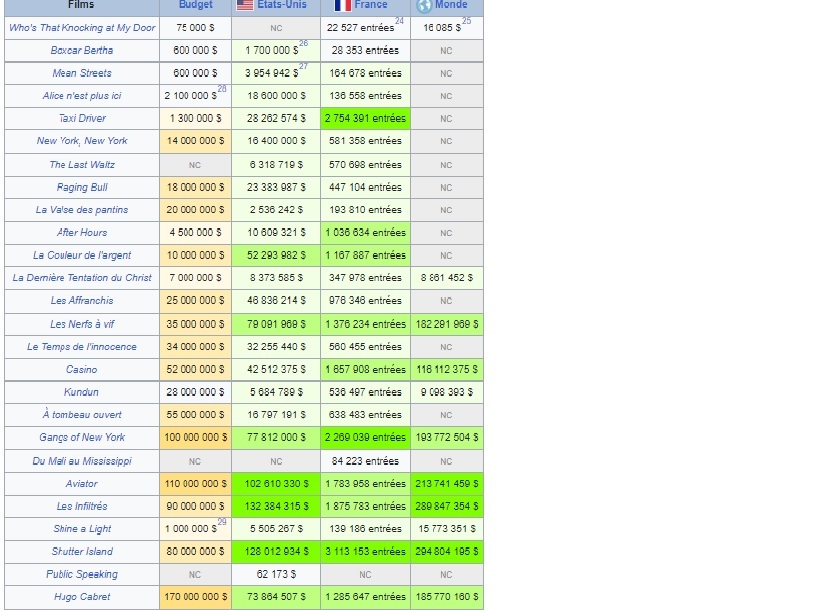819x610 pixels.
Task: Select the 170 000 000 $ budget cell
Action: point(195,597)
